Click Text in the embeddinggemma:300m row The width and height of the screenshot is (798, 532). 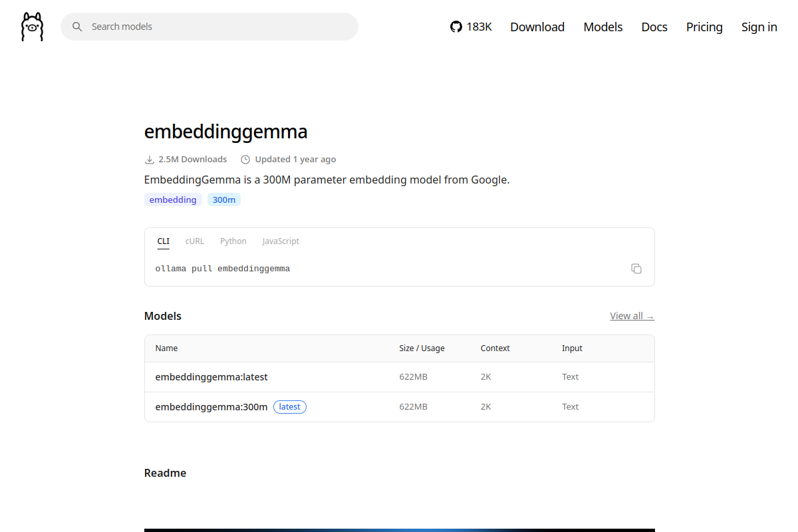[x=571, y=407]
